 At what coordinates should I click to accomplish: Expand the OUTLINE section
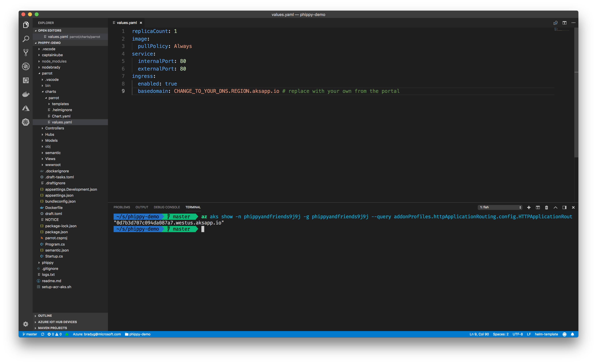[x=45, y=316]
